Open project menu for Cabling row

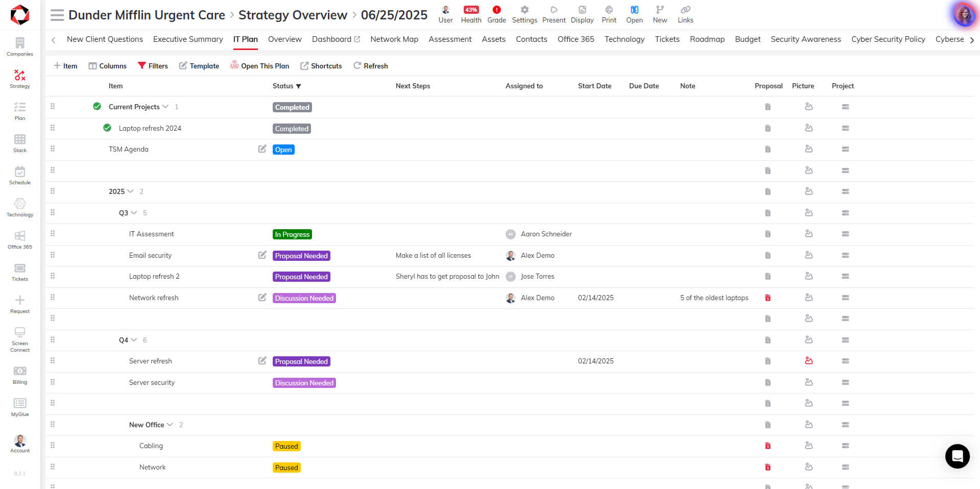[845, 446]
